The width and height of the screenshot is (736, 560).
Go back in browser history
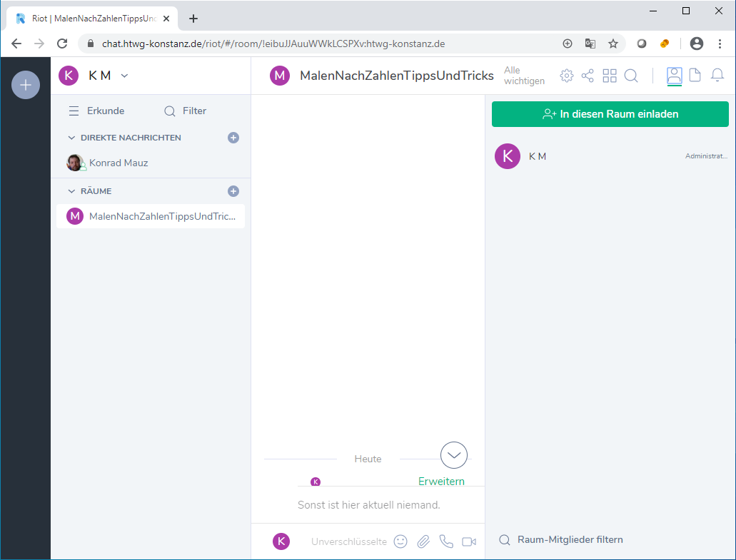click(x=16, y=44)
